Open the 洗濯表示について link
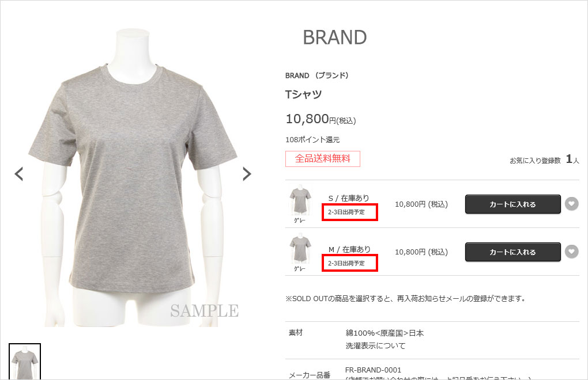Screen dimensions: 588x380 tap(375, 345)
